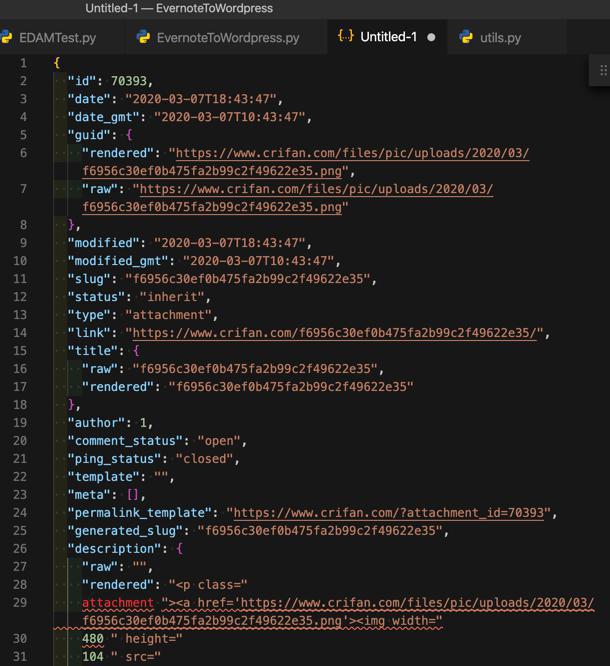Open the href URL on line 29
The height and width of the screenshot is (666, 610).
[x=338, y=612]
